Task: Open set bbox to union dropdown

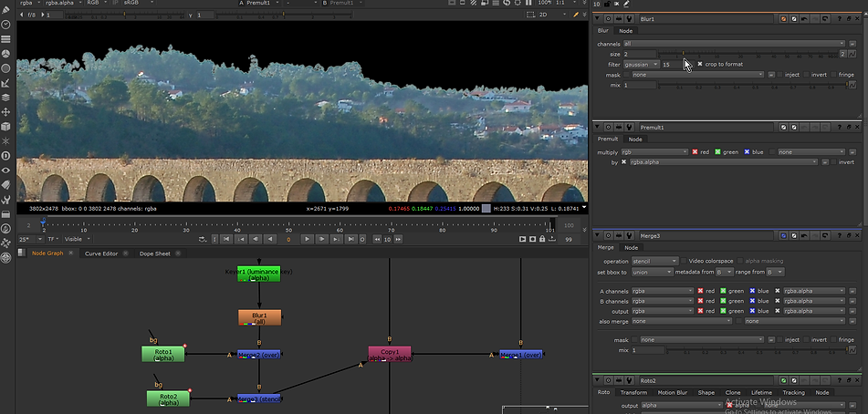Action: click(x=652, y=272)
